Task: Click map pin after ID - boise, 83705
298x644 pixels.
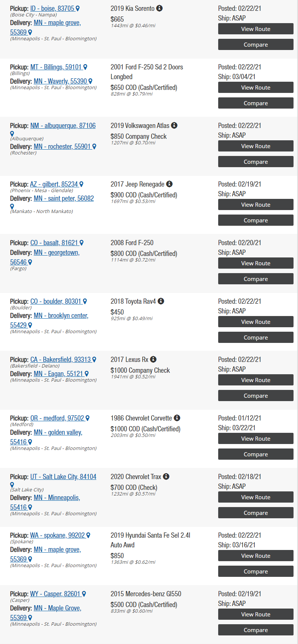Action: tap(78, 9)
